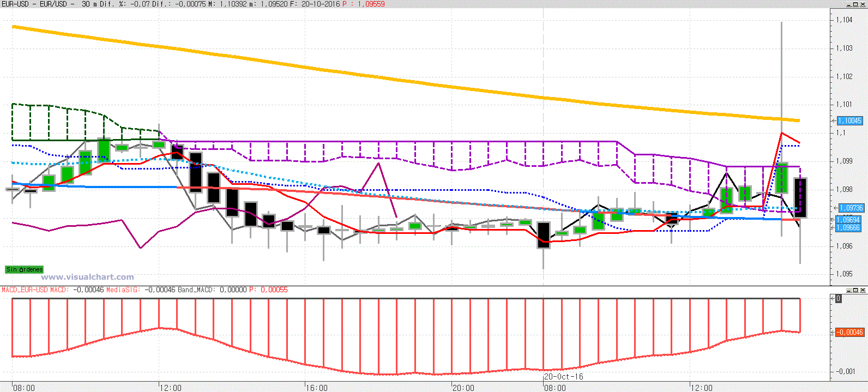Click the 20-Oct-16 date marker
The height and width of the screenshot is (392, 868).
564,376
